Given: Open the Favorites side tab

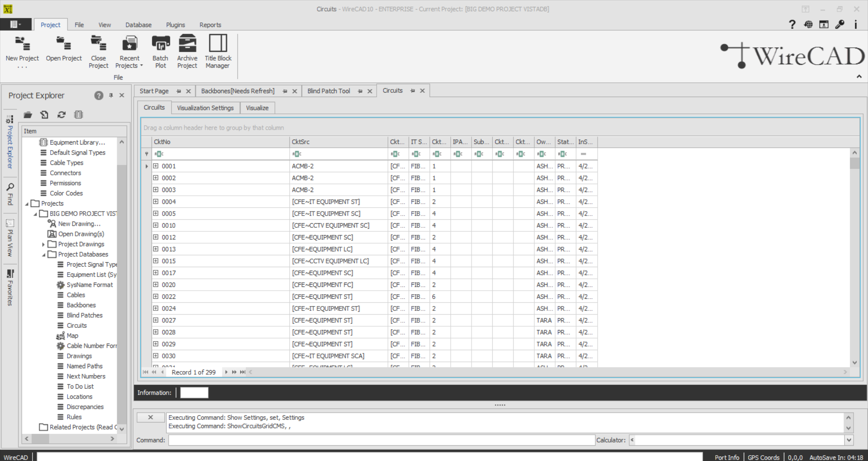Looking at the screenshot, I should (x=10, y=287).
